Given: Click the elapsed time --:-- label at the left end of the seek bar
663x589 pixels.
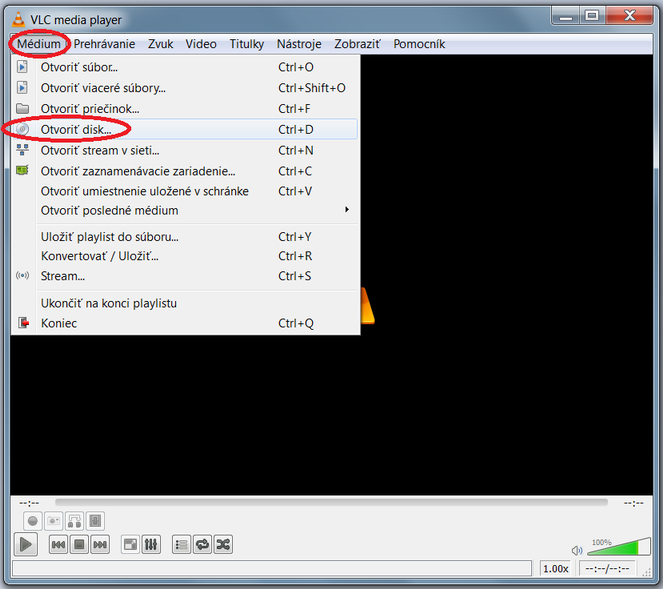Looking at the screenshot, I should coord(29,503).
